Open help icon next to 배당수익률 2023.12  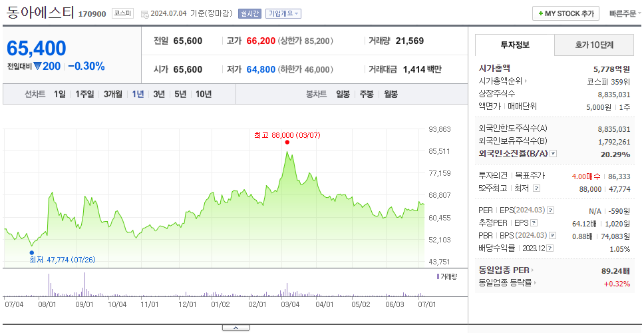point(550,248)
